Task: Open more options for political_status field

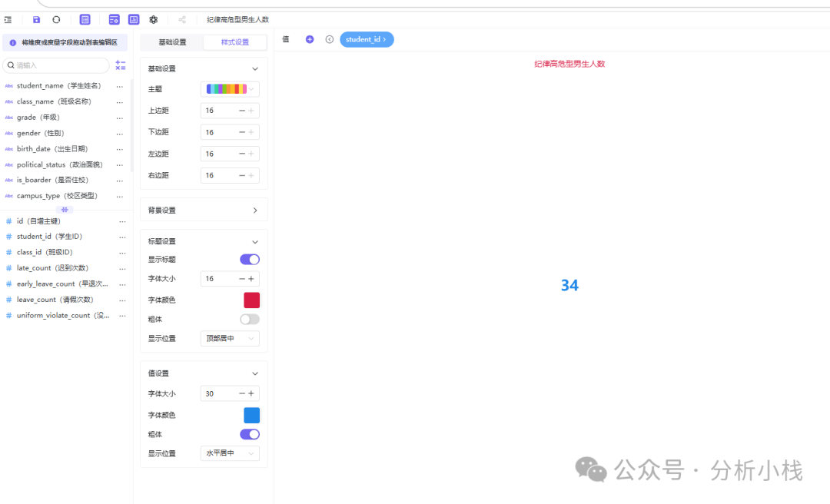Action: point(120,164)
